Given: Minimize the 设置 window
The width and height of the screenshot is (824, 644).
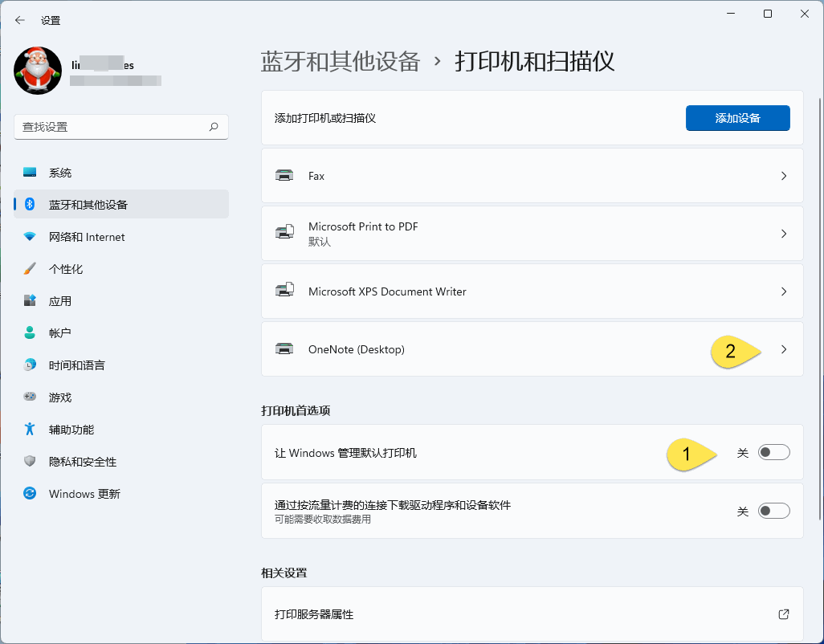Looking at the screenshot, I should [731, 14].
